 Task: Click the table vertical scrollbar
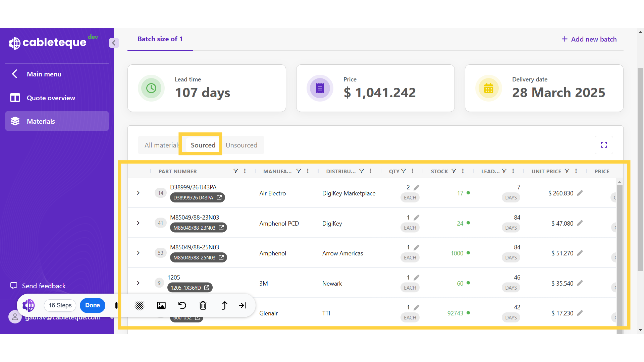click(x=620, y=251)
